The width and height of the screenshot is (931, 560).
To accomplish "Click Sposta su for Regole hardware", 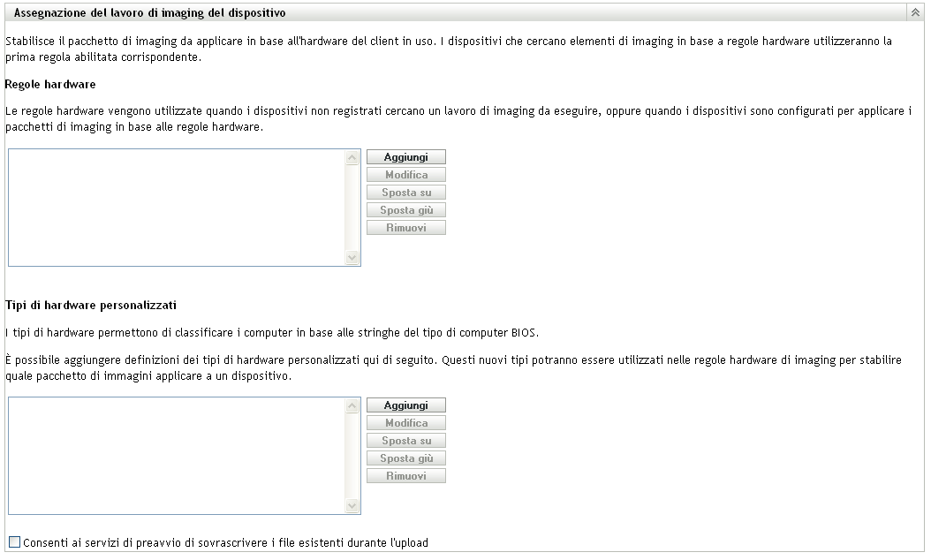I will tap(405, 193).
